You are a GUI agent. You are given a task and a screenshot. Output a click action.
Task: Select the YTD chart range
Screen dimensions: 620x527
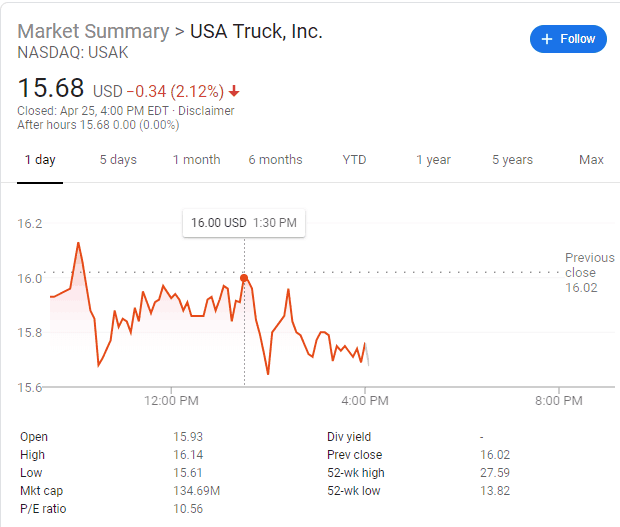(354, 160)
